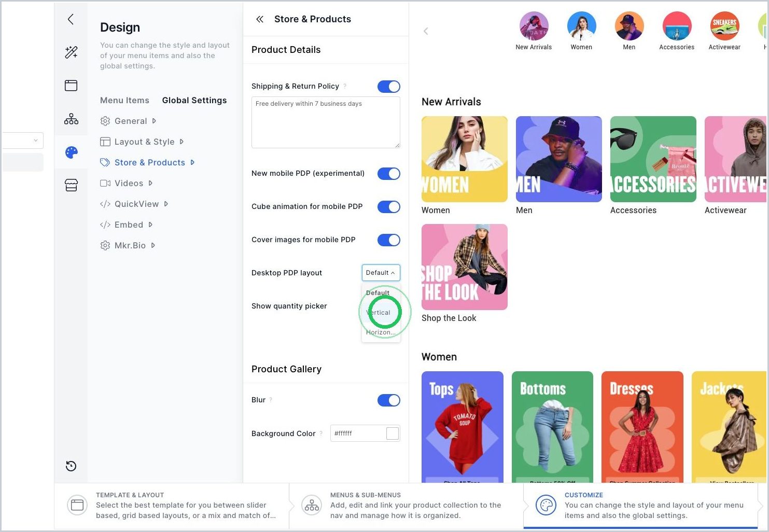Open Videos settings link

129,183
